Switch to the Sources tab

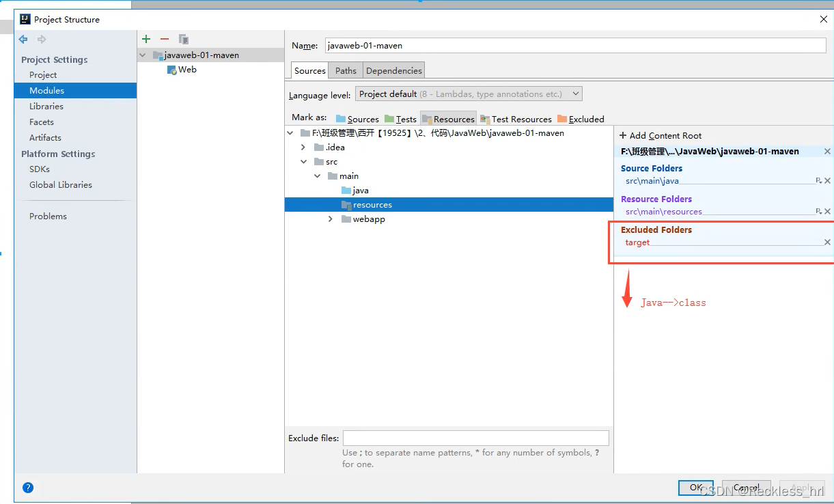[310, 70]
